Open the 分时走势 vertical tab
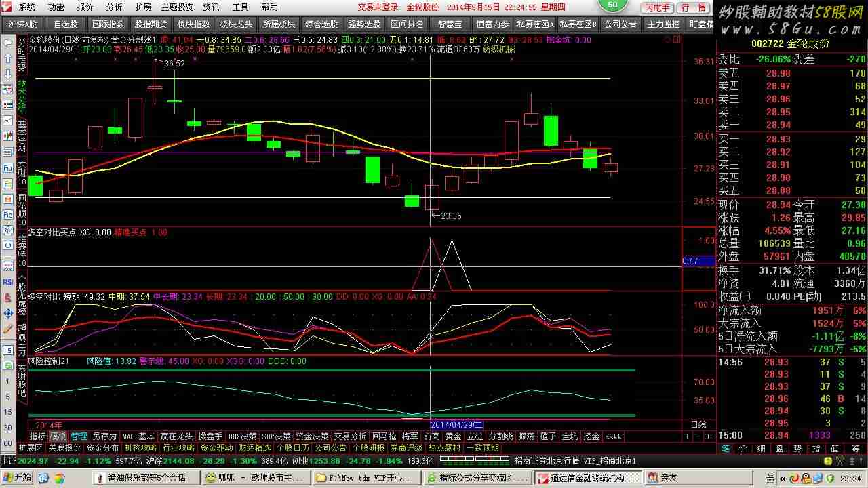This screenshot has height=488, width=868. pos(22,56)
